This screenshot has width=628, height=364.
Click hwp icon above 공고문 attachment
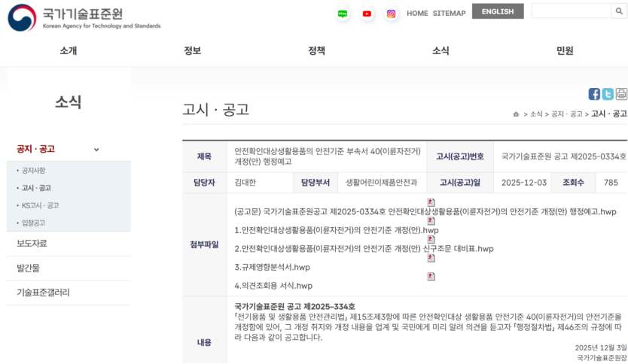431,202
